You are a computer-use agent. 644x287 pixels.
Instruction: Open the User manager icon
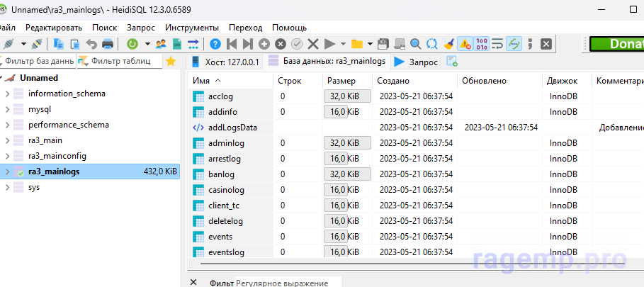(x=161, y=43)
